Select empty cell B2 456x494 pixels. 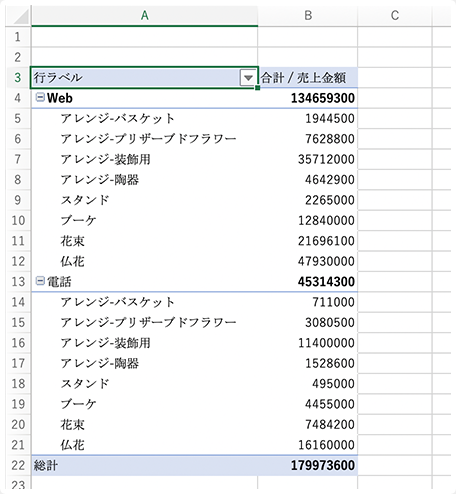(308, 57)
